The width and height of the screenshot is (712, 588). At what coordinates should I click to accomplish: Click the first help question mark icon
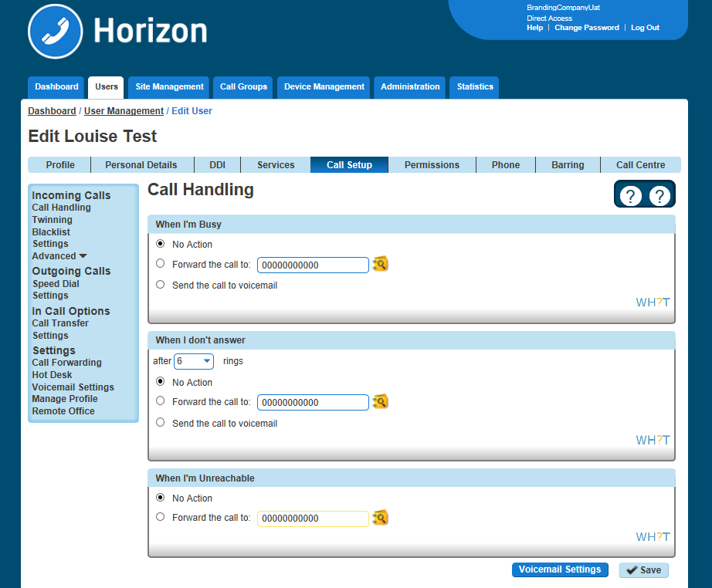tap(630, 196)
